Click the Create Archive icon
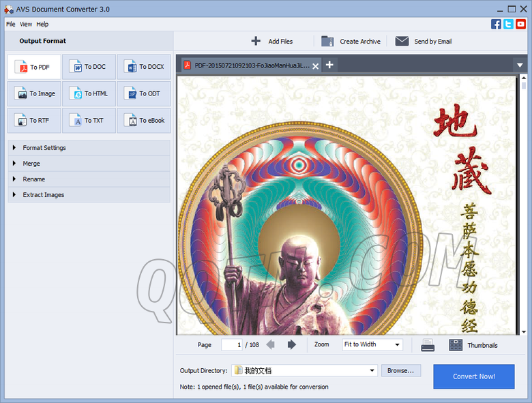Viewport: 532px width, 403px height. [328, 41]
